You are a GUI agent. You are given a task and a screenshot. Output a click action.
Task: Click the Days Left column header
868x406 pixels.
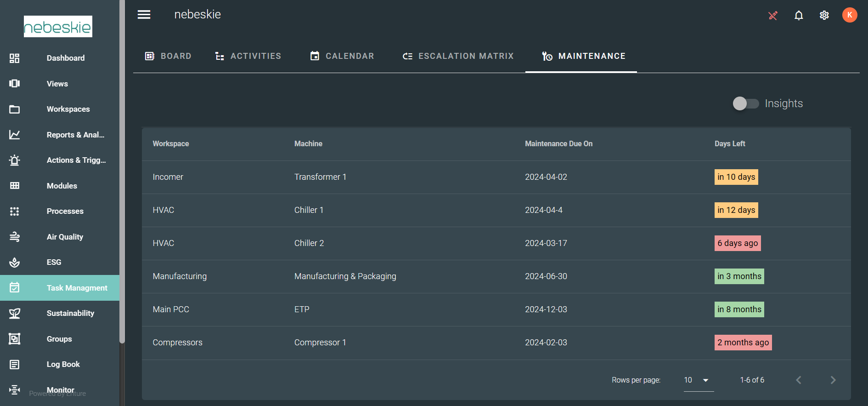(x=729, y=144)
